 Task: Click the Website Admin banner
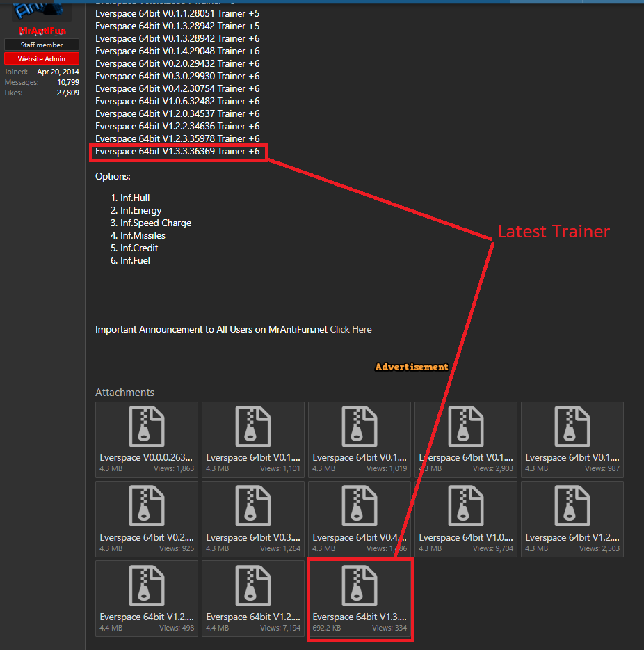point(42,59)
